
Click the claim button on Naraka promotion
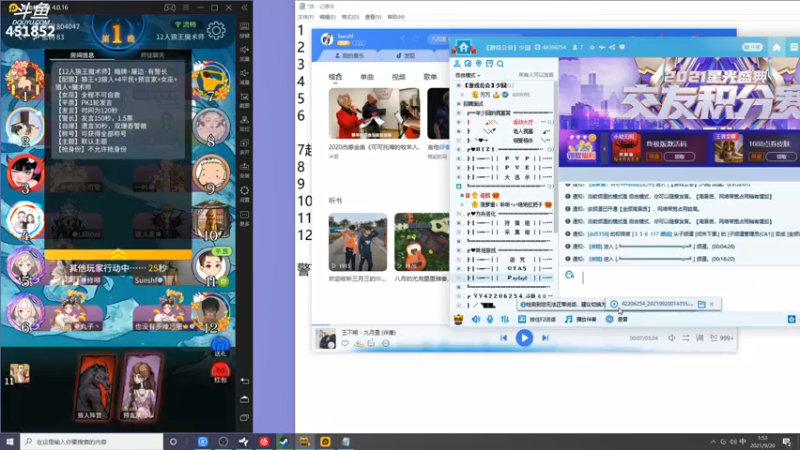point(679,157)
